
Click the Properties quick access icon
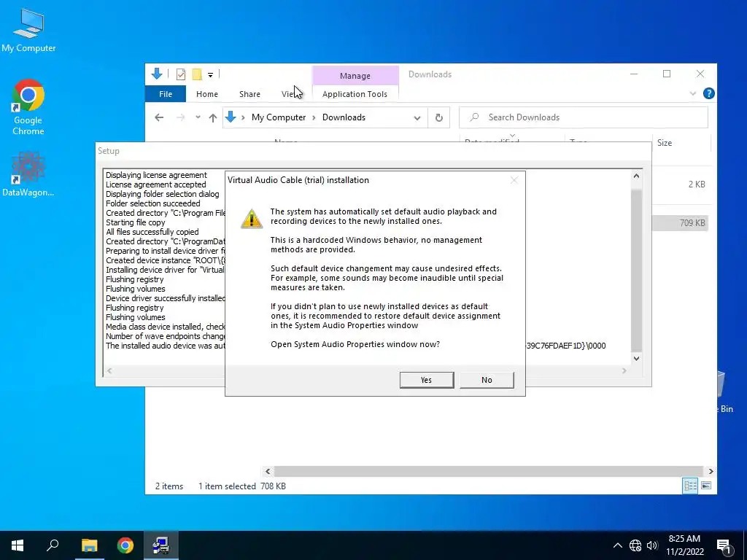click(181, 74)
